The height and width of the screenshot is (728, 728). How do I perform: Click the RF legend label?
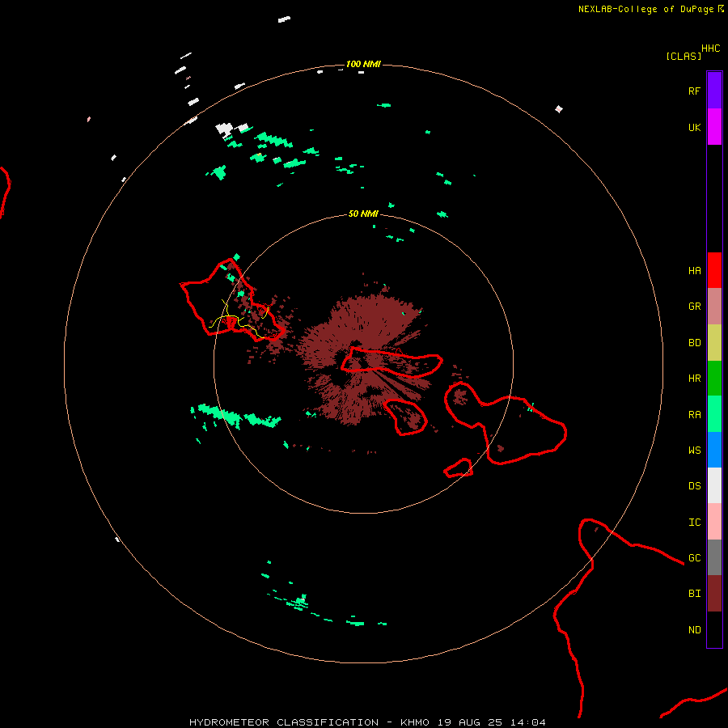coord(694,91)
